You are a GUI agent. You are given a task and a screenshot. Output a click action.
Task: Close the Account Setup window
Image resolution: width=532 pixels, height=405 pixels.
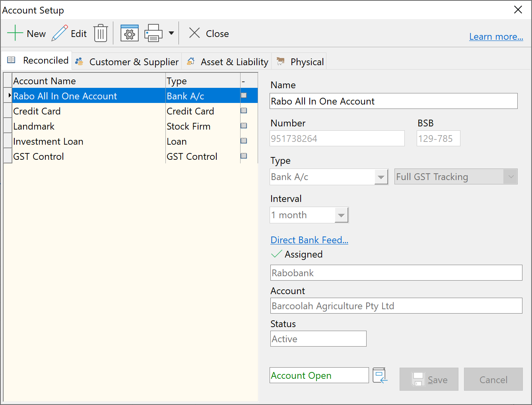tap(518, 10)
